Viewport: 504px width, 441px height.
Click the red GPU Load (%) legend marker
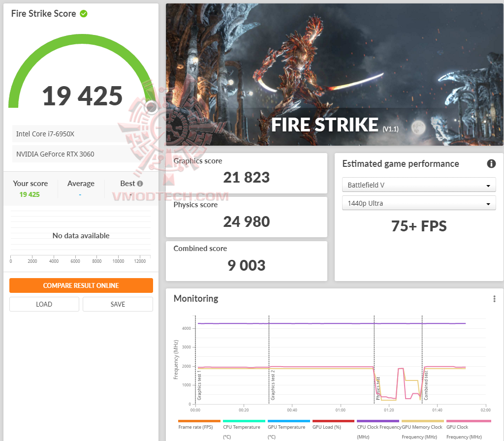click(x=333, y=421)
